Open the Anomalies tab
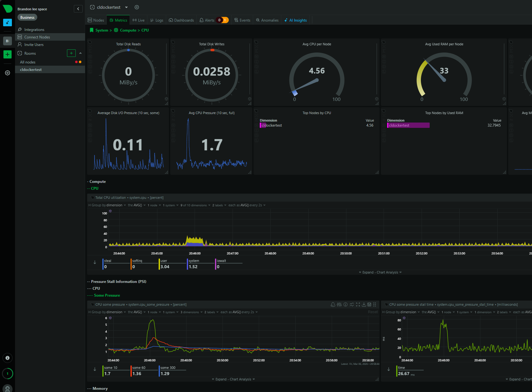This screenshot has width=532, height=392. coord(267,20)
